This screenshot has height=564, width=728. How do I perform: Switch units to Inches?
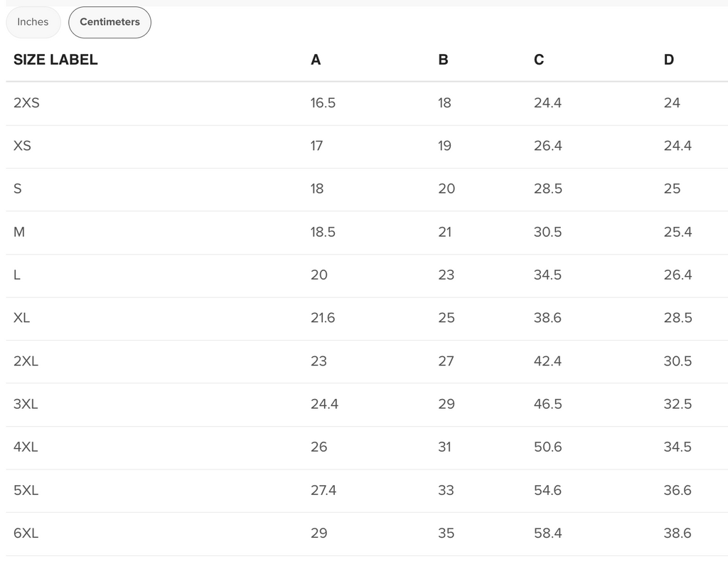33,22
